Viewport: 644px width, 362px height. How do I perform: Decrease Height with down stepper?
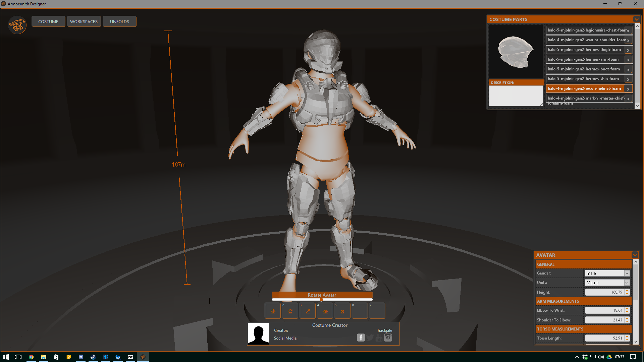627,294
